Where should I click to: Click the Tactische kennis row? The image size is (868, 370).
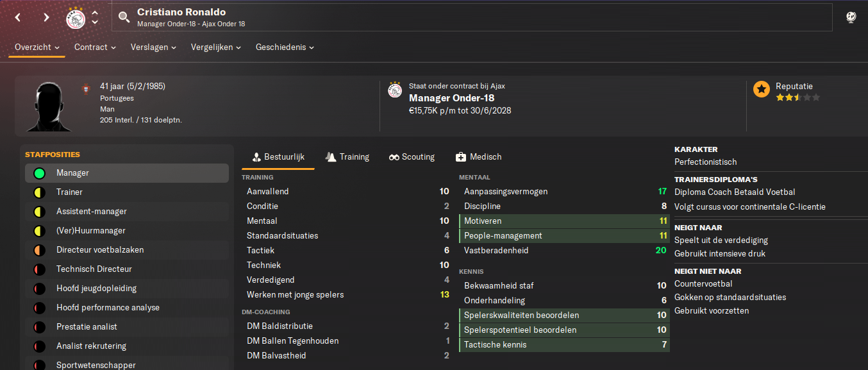pyautogui.click(x=564, y=344)
